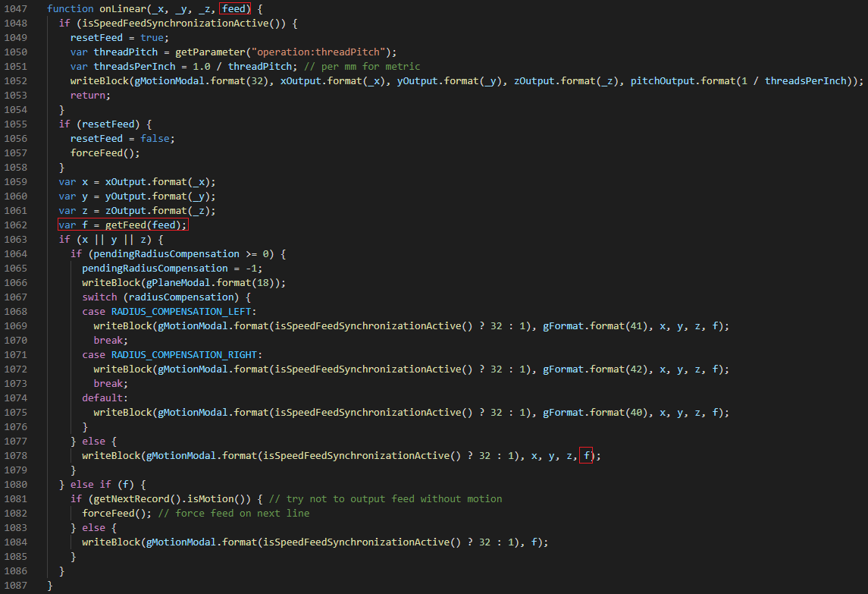Click pendingRadiusCompensation on line 1064
The width and height of the screenshot is (868, 594).
(167, 254)
